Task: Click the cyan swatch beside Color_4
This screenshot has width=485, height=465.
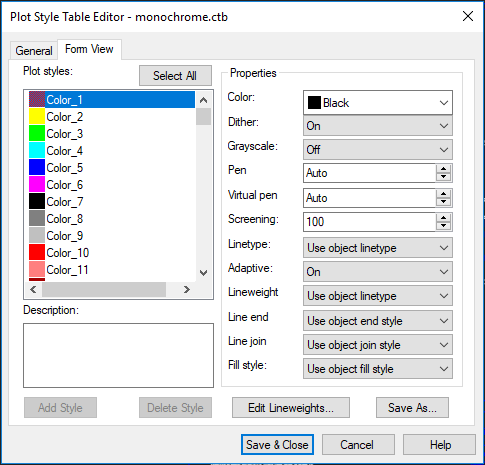Action: pyautogui.click(x=37, y=151)
